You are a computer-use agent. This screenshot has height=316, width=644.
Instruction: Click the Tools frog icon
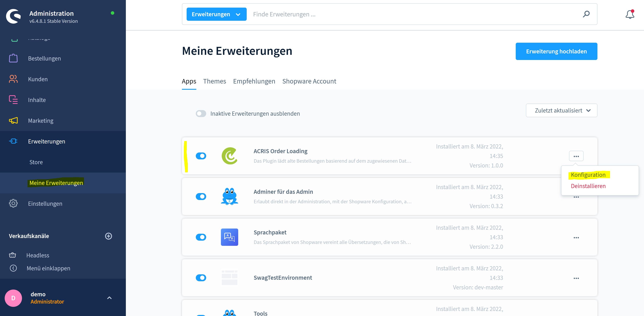(230, 313)
